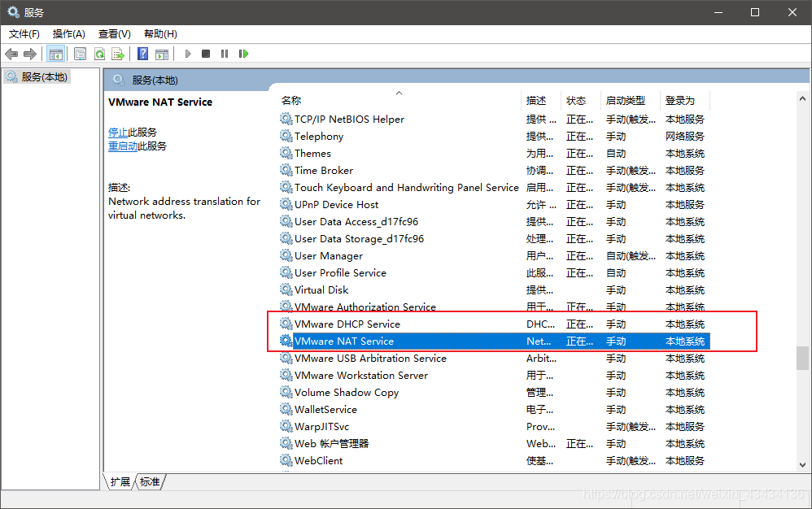The image size is (812, 509).
Task: Click the Export List toolbar icon
Action: (x=118, y=54)
